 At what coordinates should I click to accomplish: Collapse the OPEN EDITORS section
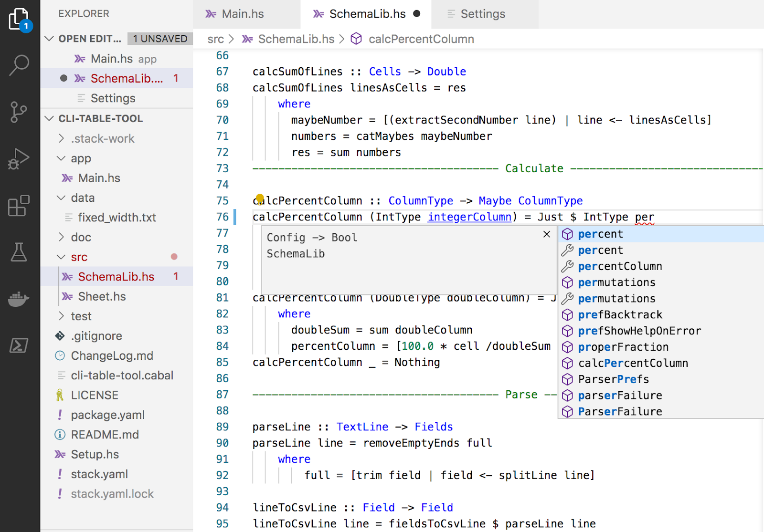(49, 39)
